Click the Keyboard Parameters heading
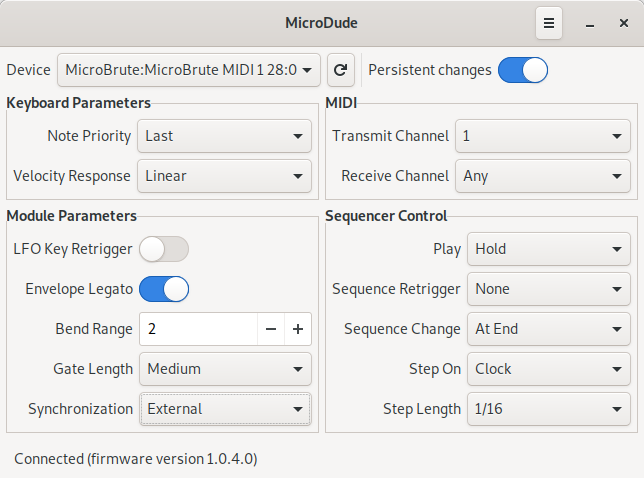The width and height of the screenshot is (644, 478). [78, 103]
